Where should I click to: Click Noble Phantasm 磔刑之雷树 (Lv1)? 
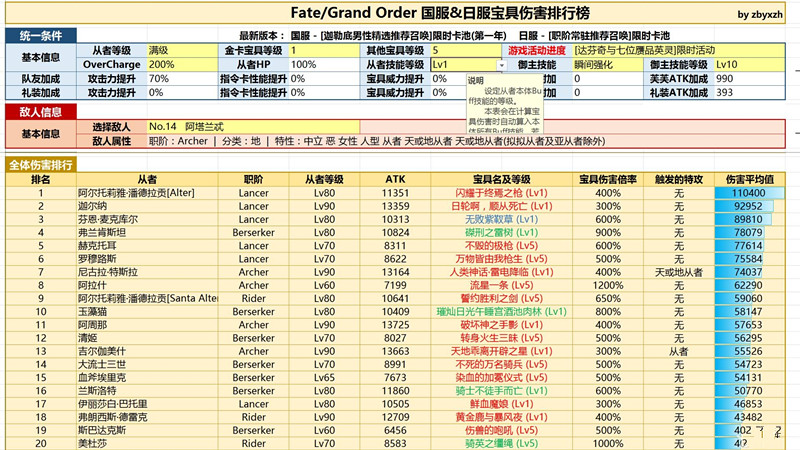502,233
